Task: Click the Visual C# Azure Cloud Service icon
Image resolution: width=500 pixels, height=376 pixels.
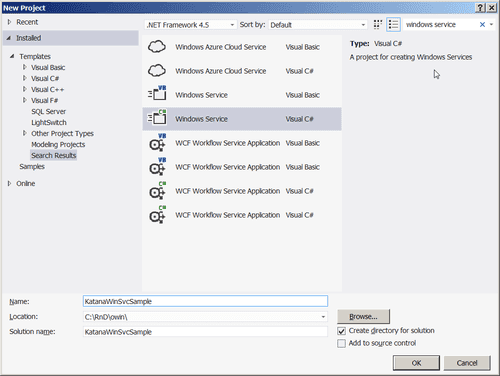Action: 157,71
